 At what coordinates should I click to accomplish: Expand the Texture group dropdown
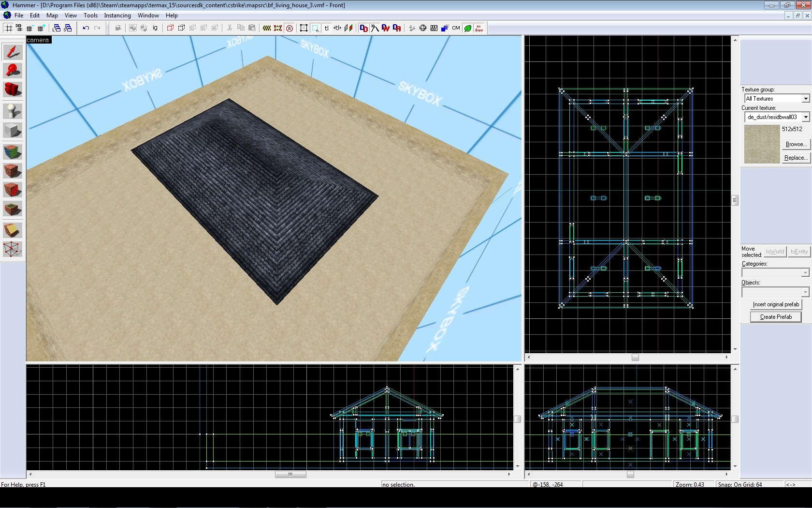pos(805,99)
